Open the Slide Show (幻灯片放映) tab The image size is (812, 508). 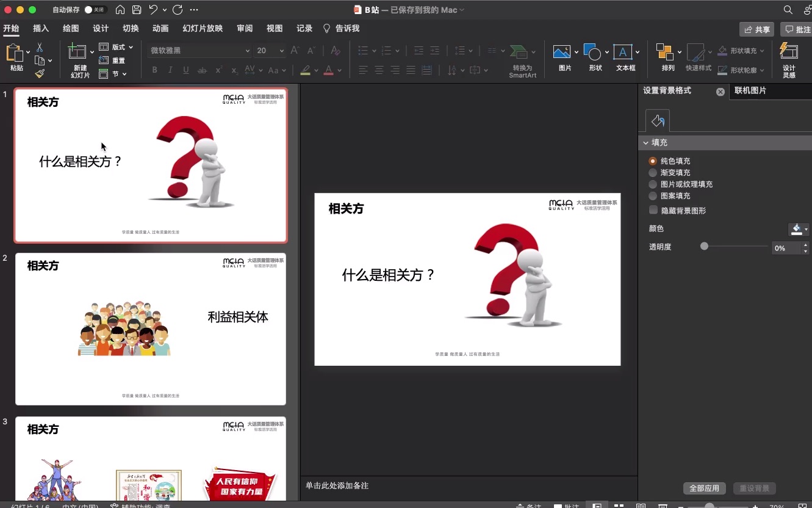203,29
